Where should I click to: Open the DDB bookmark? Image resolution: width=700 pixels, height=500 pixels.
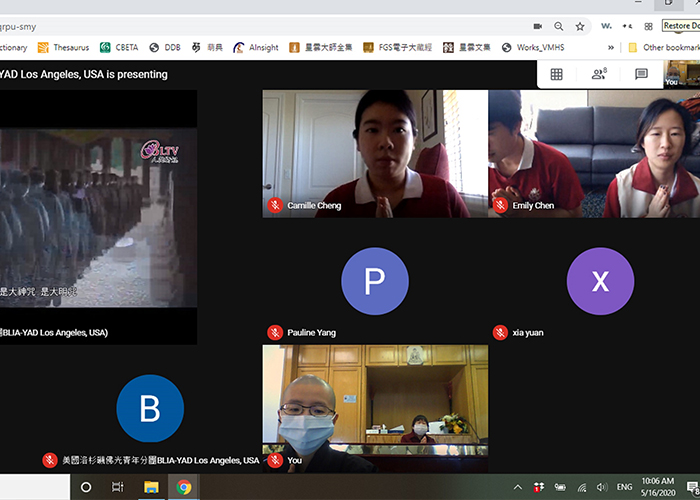coord(165,47)
